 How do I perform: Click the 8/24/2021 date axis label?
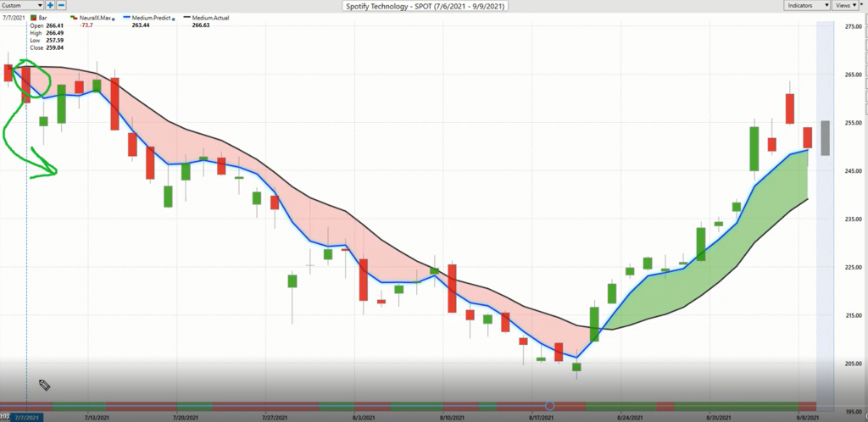(x=629, y=416)
